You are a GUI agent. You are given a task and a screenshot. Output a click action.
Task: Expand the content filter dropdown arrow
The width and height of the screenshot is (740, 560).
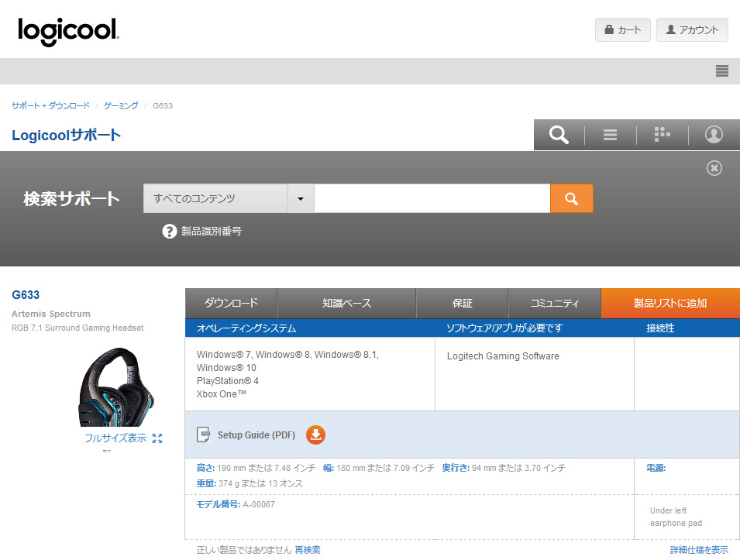[x=301, y=198]
